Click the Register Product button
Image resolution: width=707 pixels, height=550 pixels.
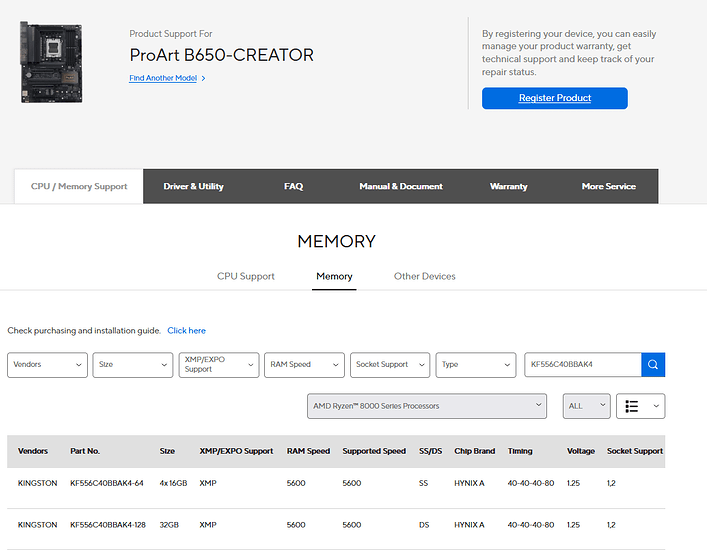(x=554, y=98)
